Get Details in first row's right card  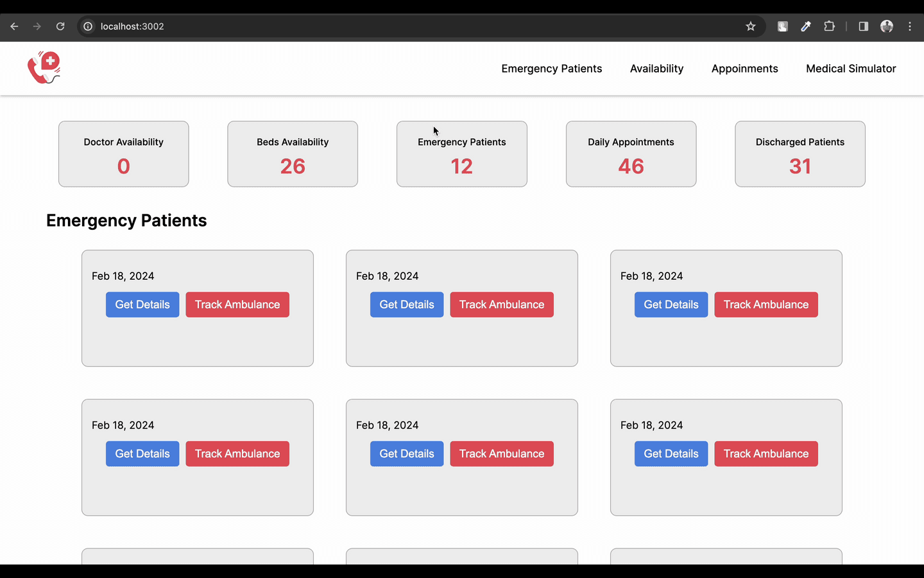click(x=671, y=304)
